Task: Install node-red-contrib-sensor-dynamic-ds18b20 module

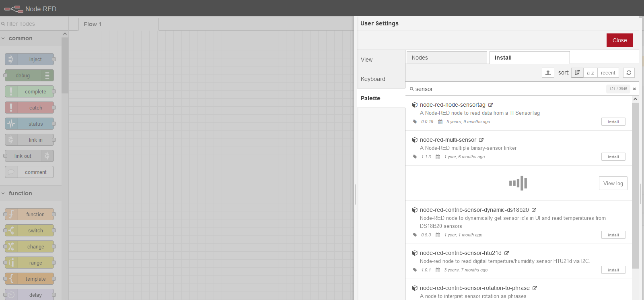Action: click(x=613, y=235)
